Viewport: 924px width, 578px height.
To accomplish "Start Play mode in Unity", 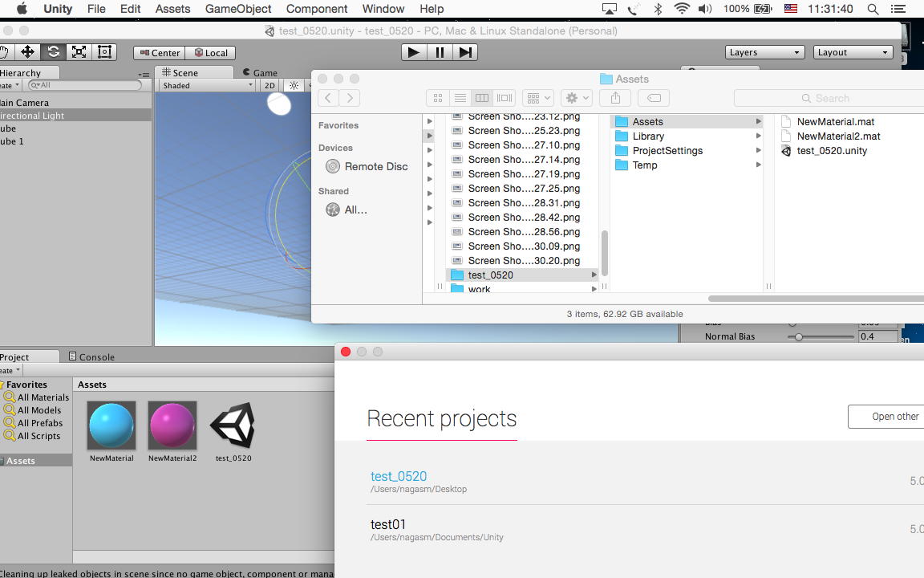I will click(414, 52).
